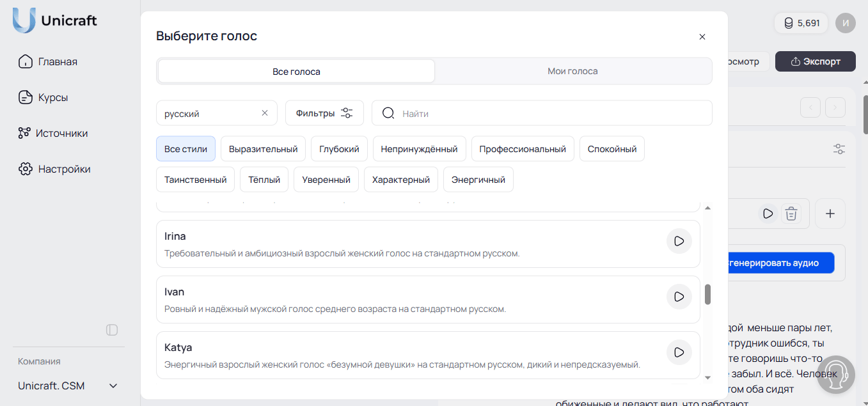Screen dimensions: 868x406
Task: Click the Найти search field
Action: click(x=542, y=113)
